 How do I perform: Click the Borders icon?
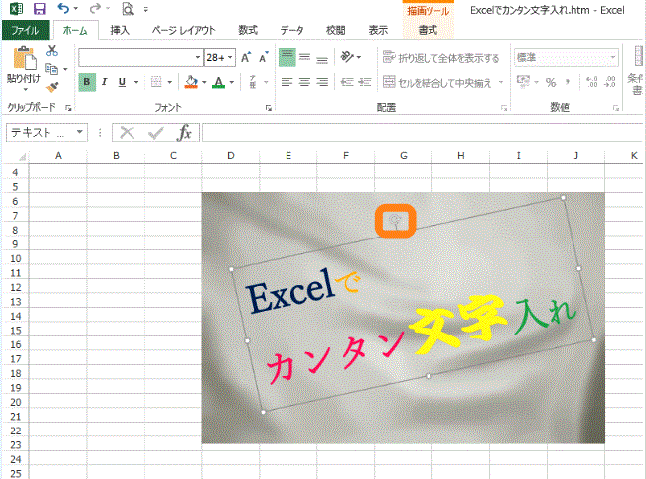(156, 82)
